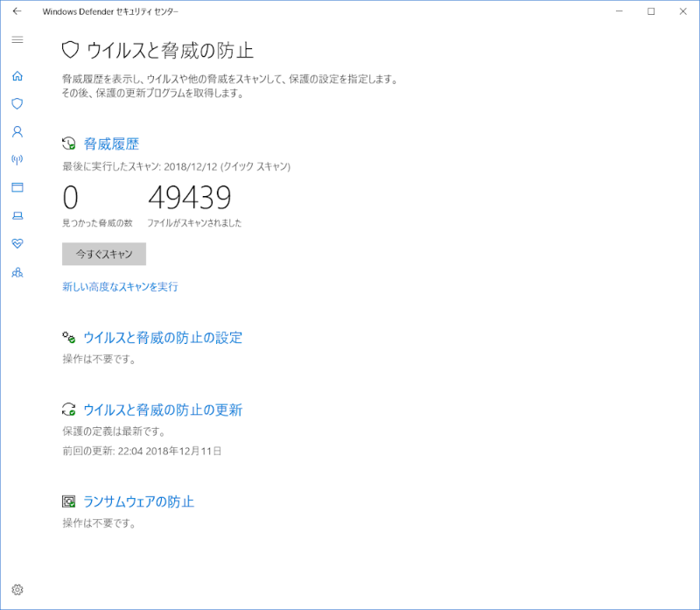Open app and browser control icon
Screen dimensions: 700x610
pos(17,187)
